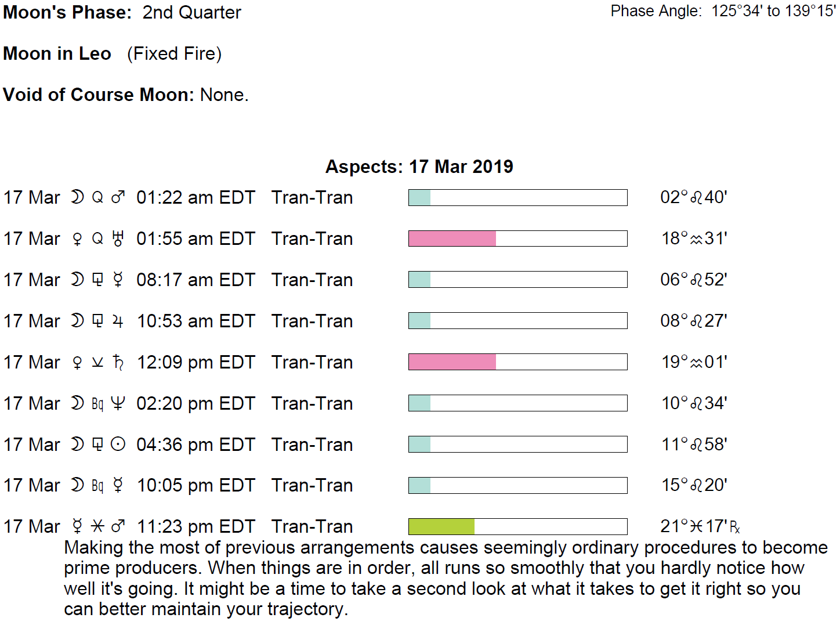Click the Sun glyph in the 04:36 pm row
The image size is (840, 625).
(118, 445)
